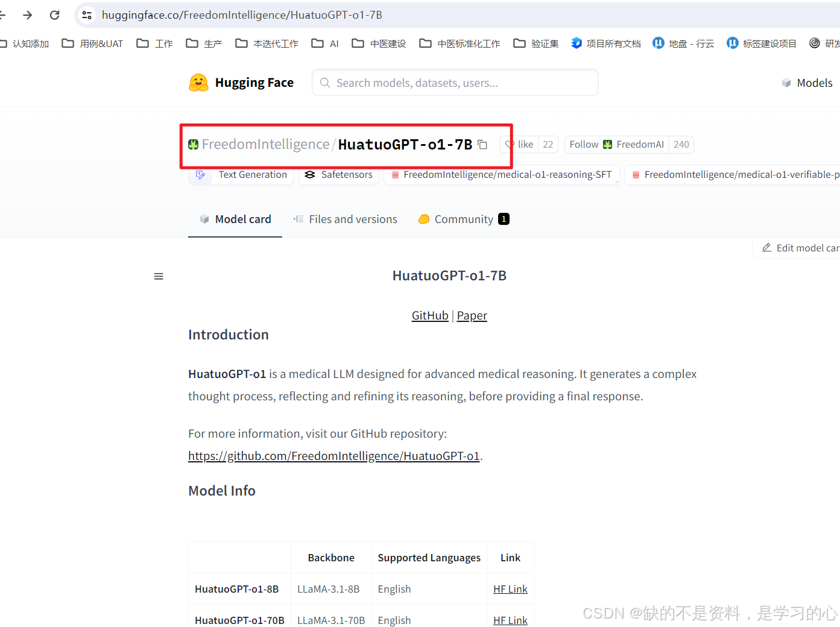Click the Text Generation tag icon
840x627 pixels.
(201, 175)
